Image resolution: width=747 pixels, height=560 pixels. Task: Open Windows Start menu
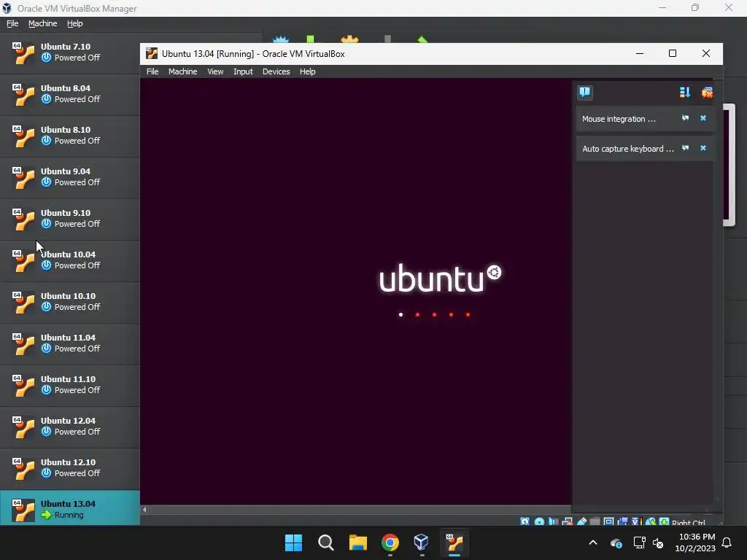[293, 542]
